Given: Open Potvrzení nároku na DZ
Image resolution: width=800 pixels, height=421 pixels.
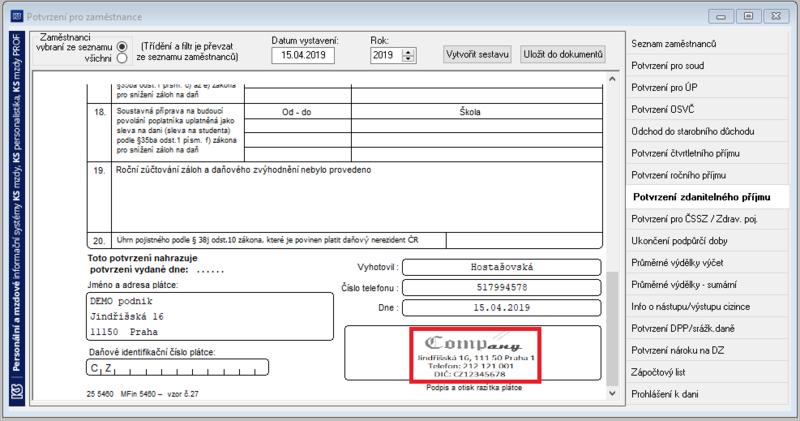Looking at the screenshot, I should pos(707,351).
